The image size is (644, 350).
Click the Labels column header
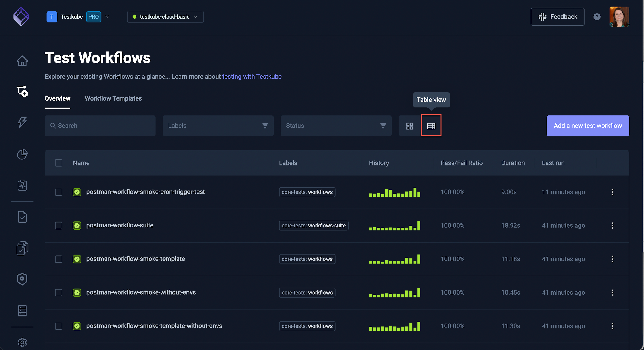pos(288,163)
